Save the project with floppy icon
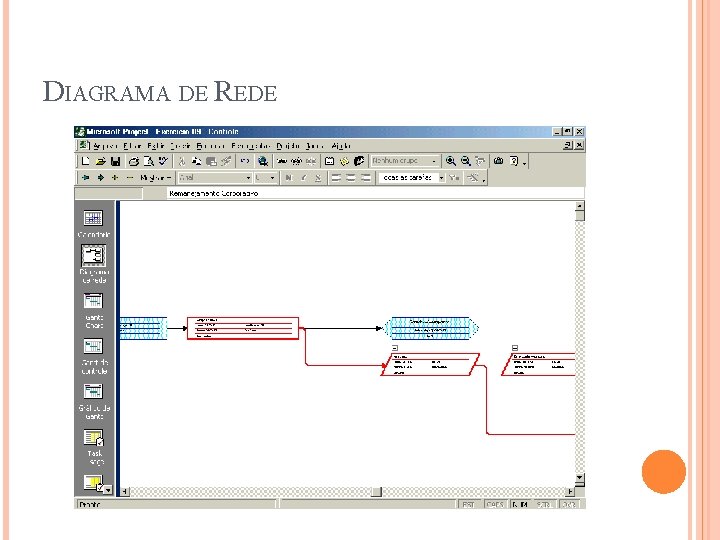720x540 pixels. [x=115, y=161]
